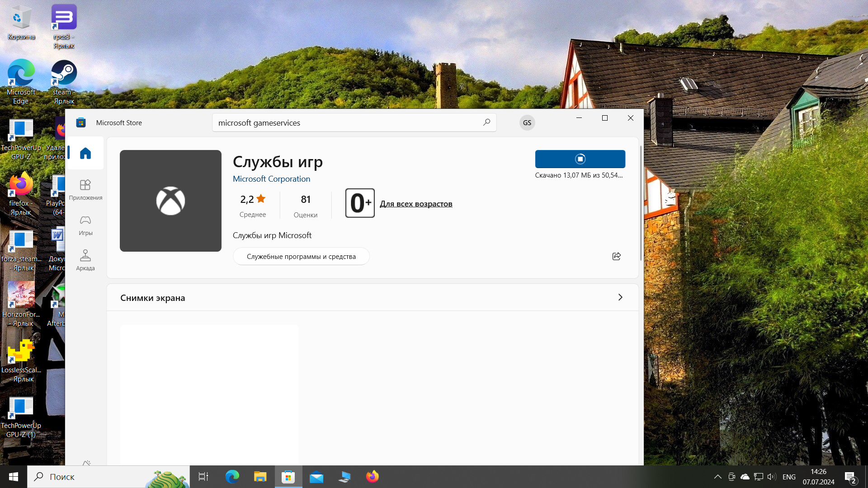Click the Store search input field

coord(344,123)
